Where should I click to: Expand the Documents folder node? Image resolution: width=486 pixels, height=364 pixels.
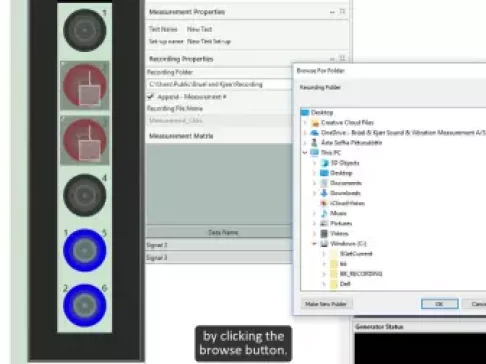pos(314,183)
